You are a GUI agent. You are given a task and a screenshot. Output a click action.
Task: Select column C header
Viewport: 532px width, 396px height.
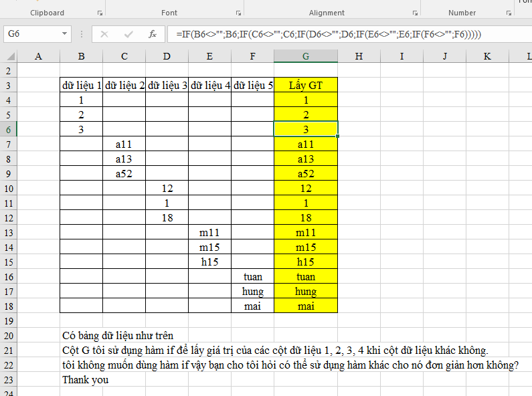124,56
